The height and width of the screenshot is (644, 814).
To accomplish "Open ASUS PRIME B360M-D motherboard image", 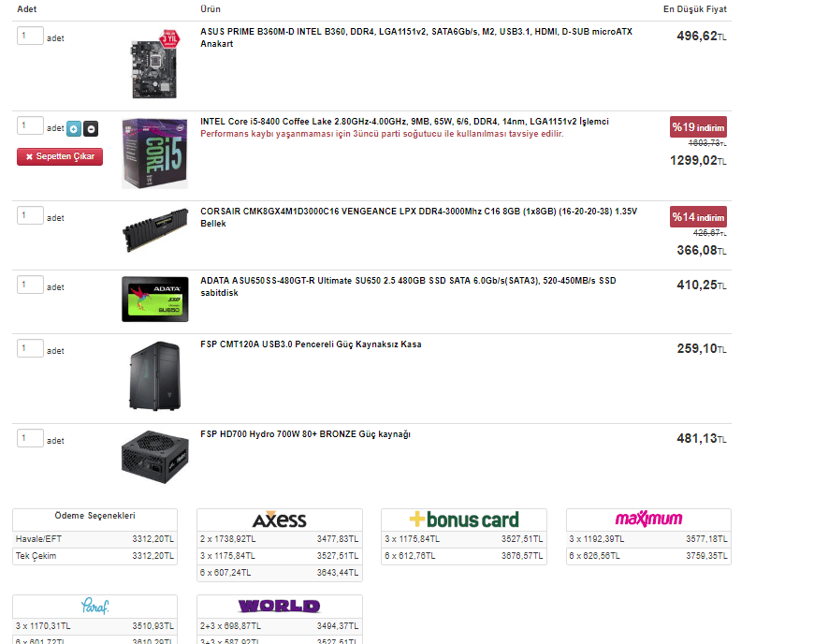I will 154,64.
